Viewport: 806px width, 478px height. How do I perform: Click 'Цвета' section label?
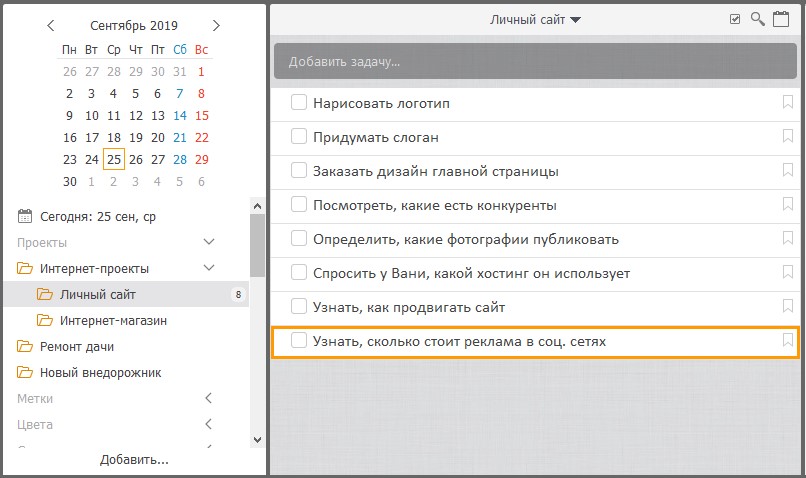(x=34, y=425)
